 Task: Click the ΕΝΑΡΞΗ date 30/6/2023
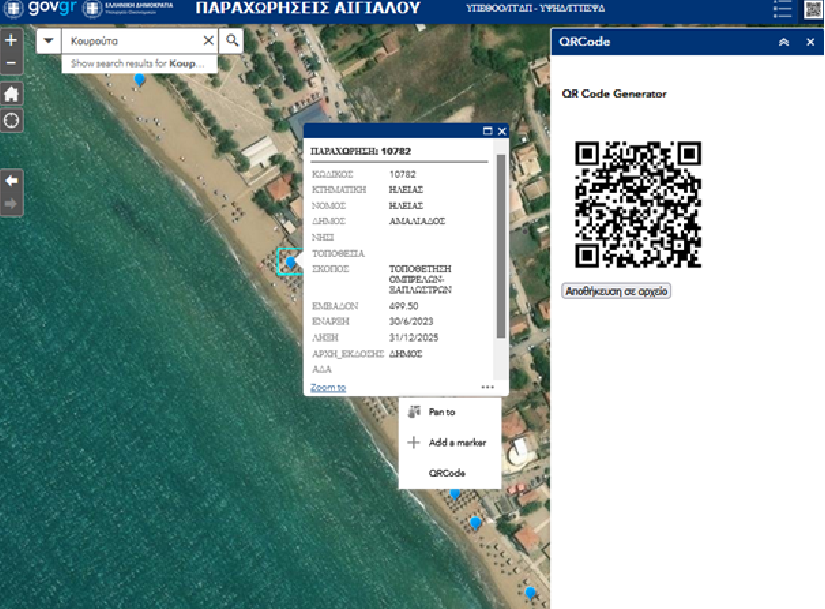411,321
